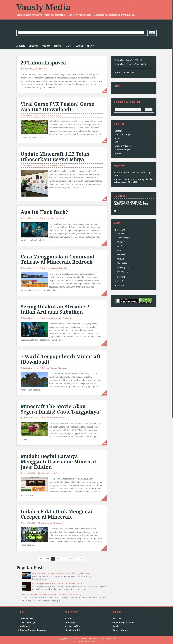This screenshot has width=173, height=644.
Task: Expand the '20 Tahun Inspirasi' post with its plus corner icon
Action: [104, 91]
